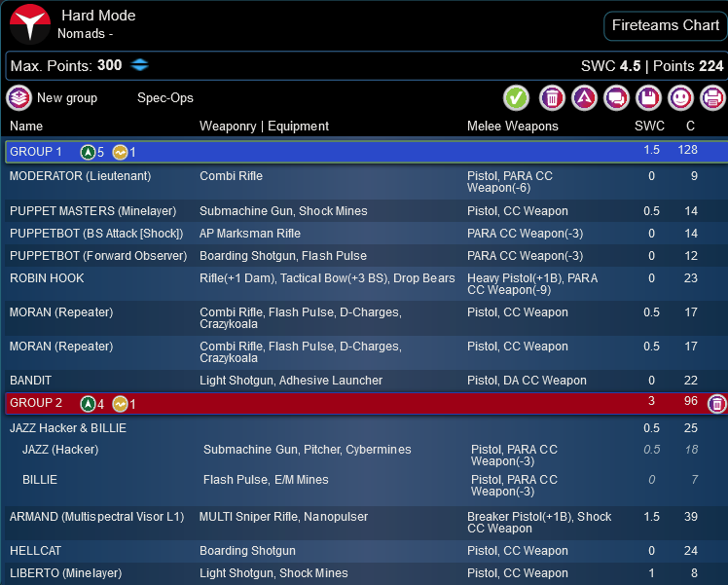The width and height of the screenshot is (728, 585).
Task: Open the Fireteams Chart
Action: point(666,25)
